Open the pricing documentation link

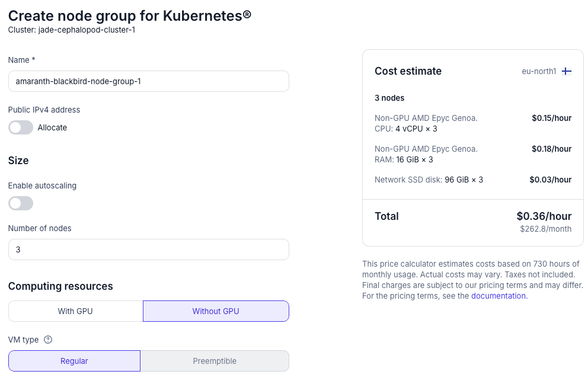point(498,296)
